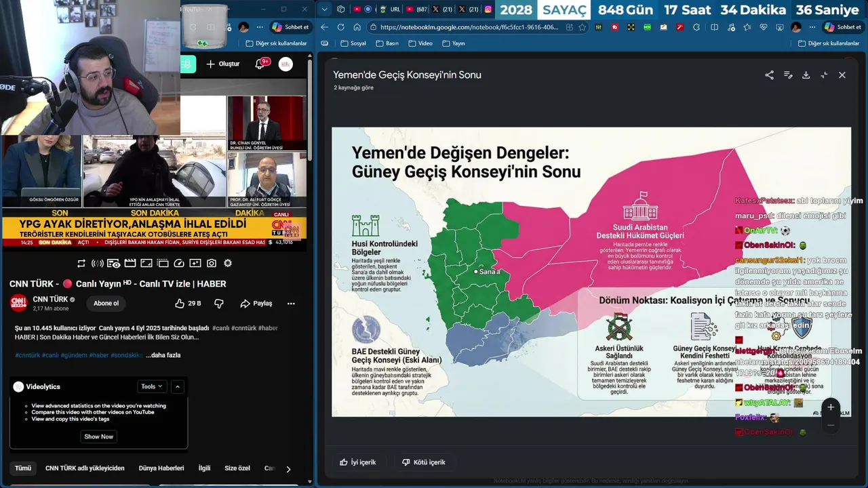Open the right browser's profile avatar
Image resolution: width=868 pixels, height=488 pixels.
click(x=796, y=27)
